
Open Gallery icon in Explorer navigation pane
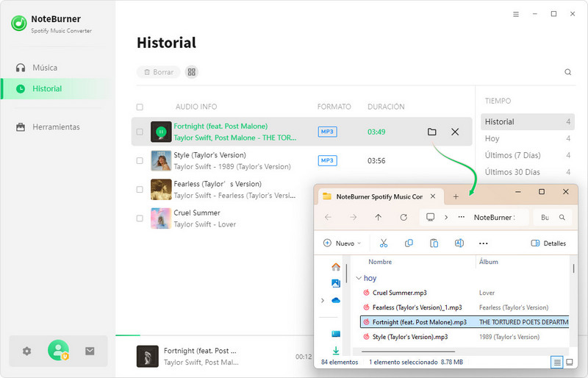[336, 283]
